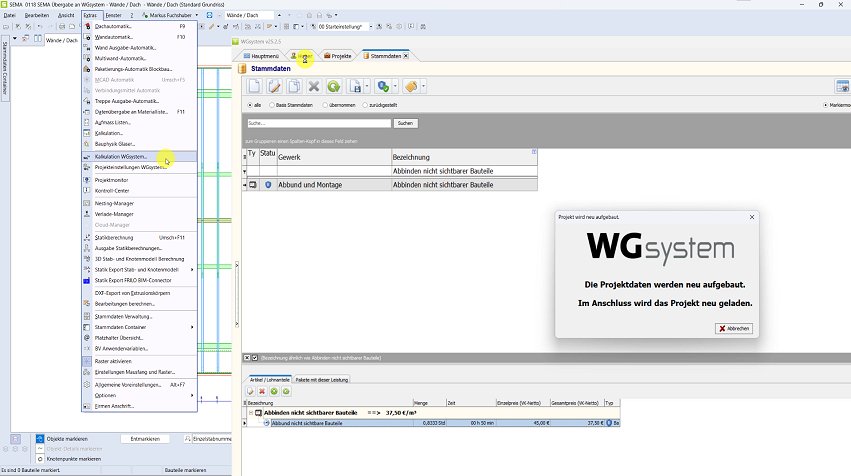Click the copy document icon in Stammdaten toolbar

click(x=293, y=87)
